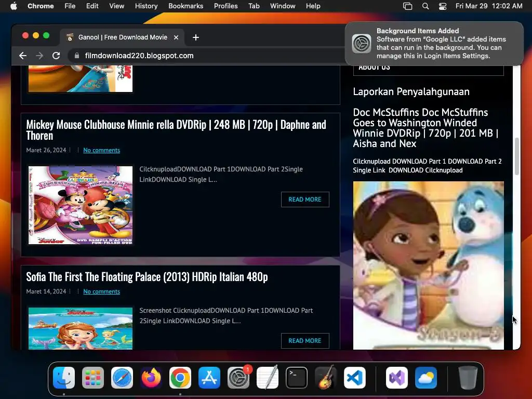Open the Help menu
This screenshot has height=399, width=532.
[x=313, y=6]
